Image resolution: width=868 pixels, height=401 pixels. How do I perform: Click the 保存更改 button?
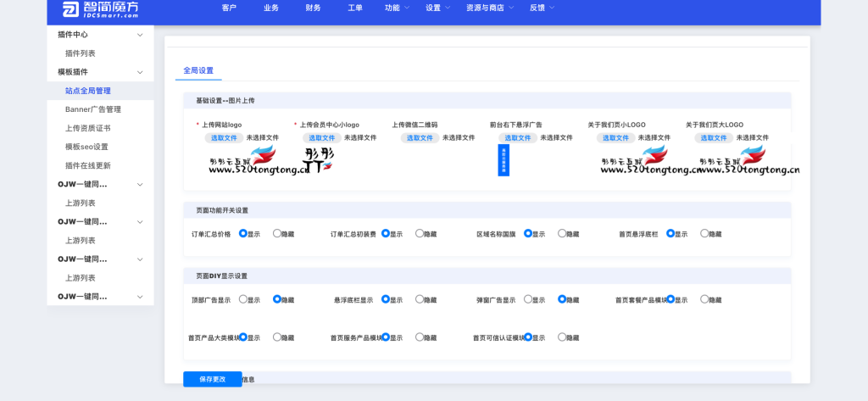(213, 379)
